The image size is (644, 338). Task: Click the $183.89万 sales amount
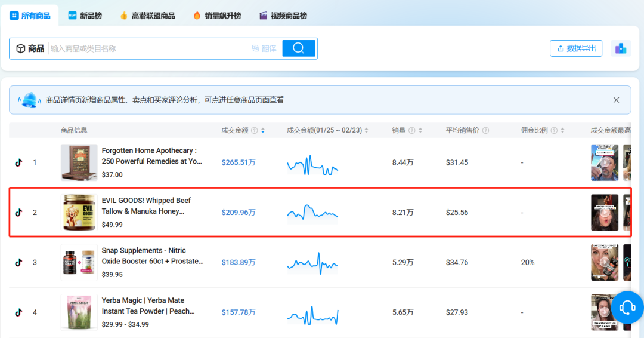click(x=238, y=262)
